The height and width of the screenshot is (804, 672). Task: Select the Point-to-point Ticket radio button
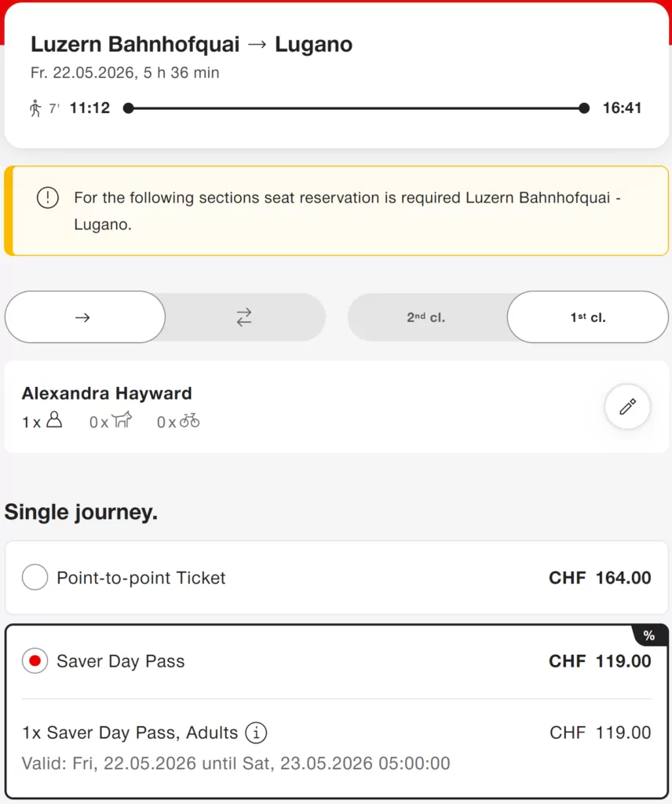point(35,578)
